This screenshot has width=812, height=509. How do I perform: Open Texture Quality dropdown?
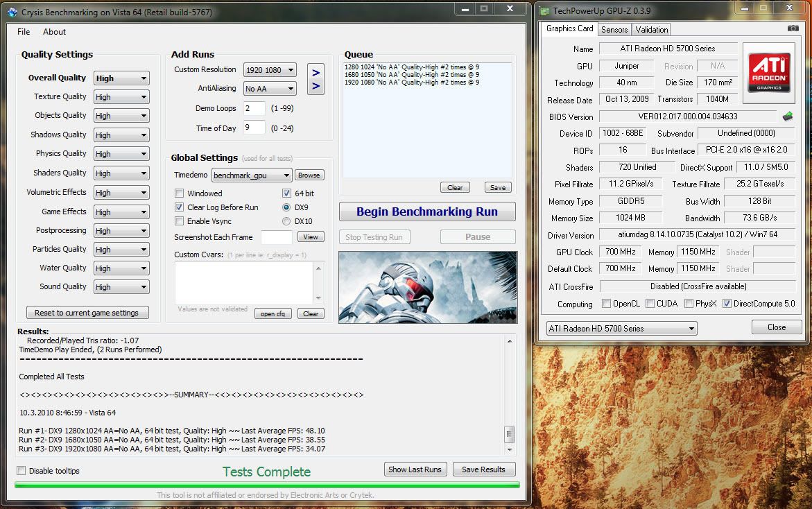(121, 97)
